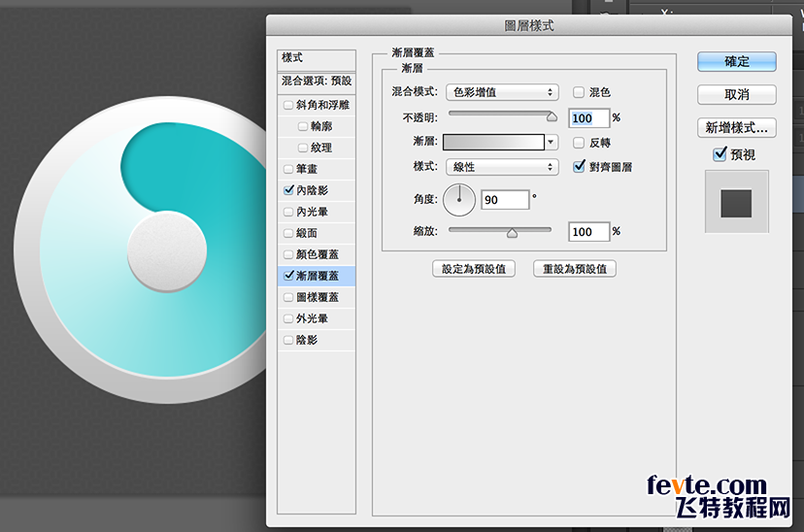Click the 圖層樣式 dialog title bar

click(528, 25)
